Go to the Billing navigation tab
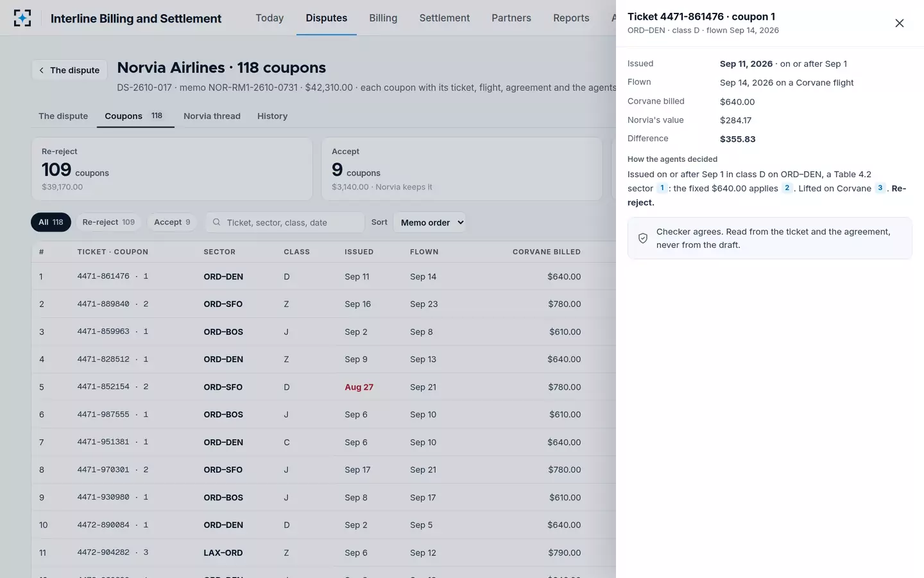Viewport: 924px width, 578px height. tap(383, 18)
